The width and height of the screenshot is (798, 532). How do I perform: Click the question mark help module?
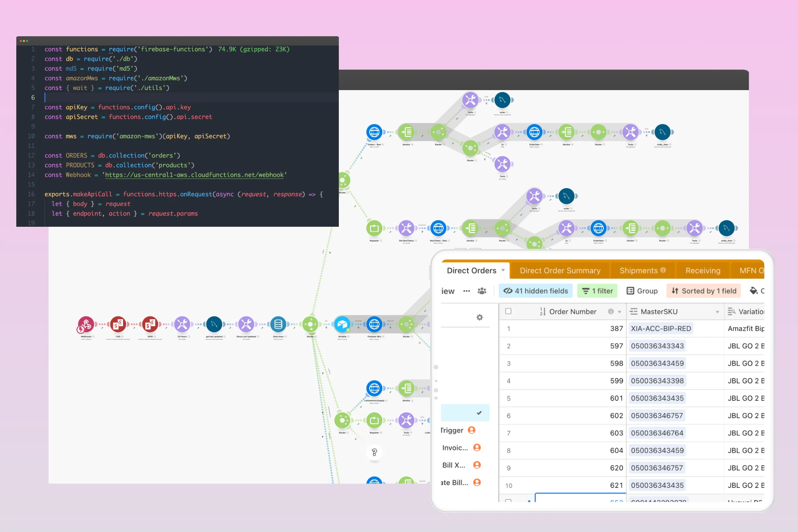[374, 452]
